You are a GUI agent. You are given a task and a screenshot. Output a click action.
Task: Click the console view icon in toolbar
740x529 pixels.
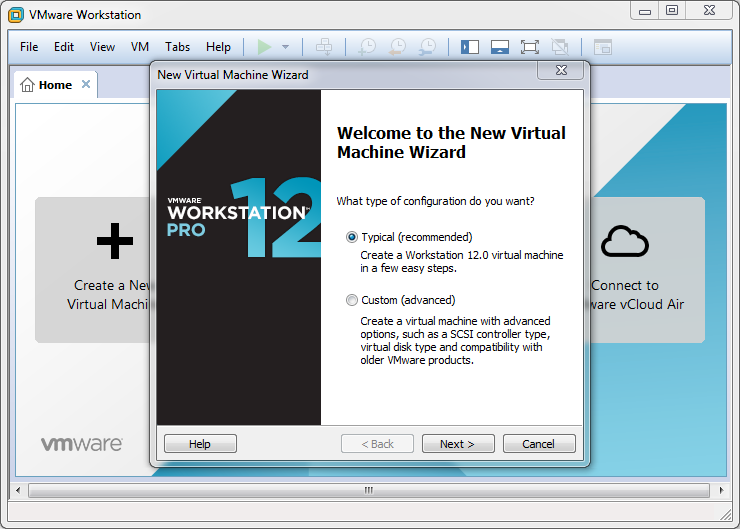[x=603, y=47]
